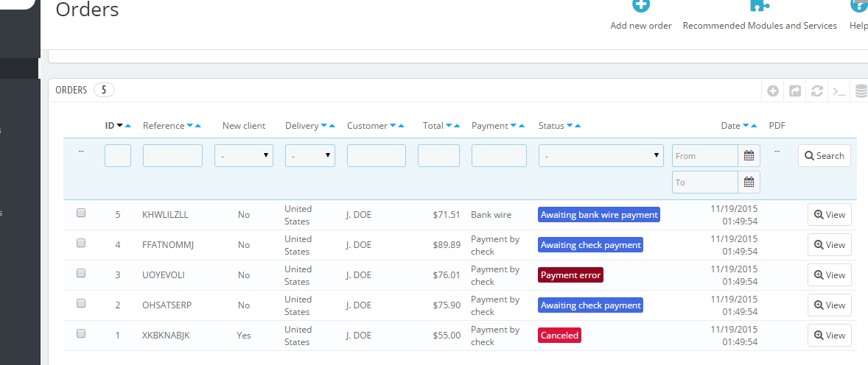
Task: Click the Awaiting bank wire payment badge
Action: point(599,215)
